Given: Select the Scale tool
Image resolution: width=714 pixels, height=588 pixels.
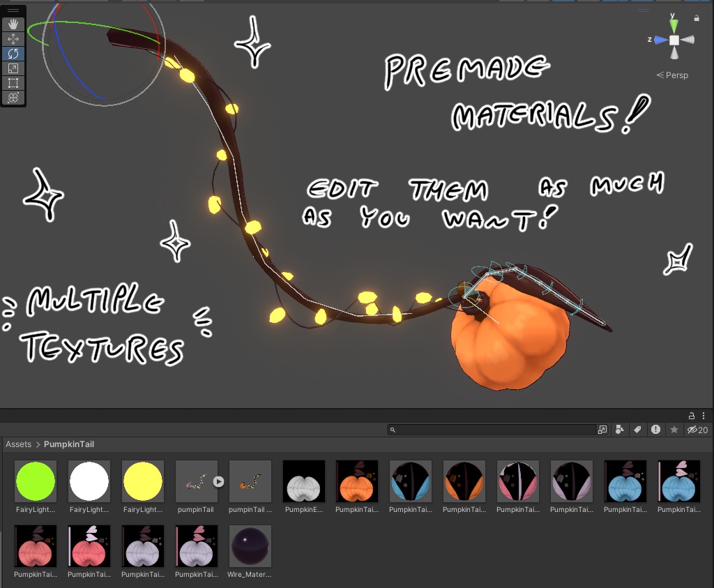Looking at the screenshot, I should click(13, 68).
